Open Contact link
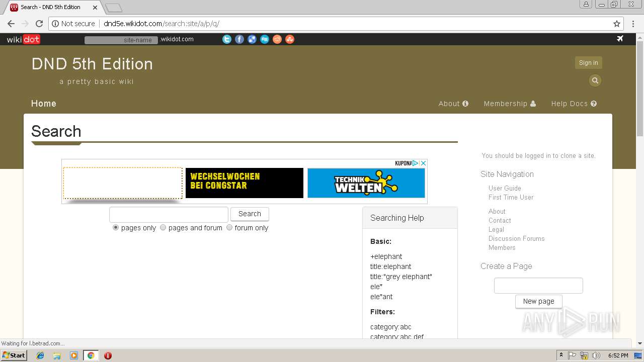644x362 pixels. point(500,220)
